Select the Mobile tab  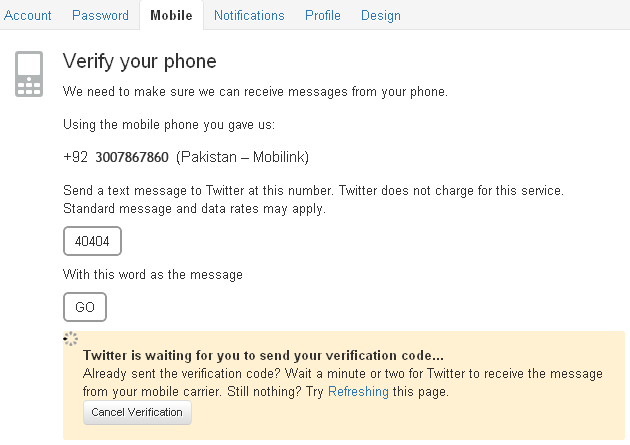(x=172, y=15)
